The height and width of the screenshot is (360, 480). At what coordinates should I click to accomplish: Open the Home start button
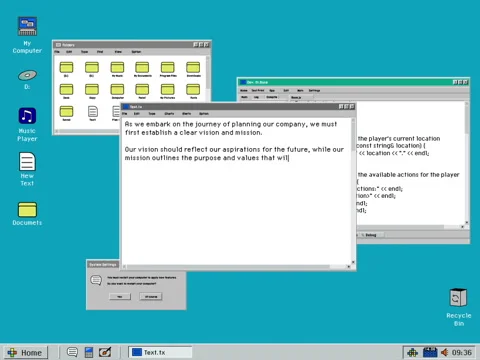click(26, 352)
